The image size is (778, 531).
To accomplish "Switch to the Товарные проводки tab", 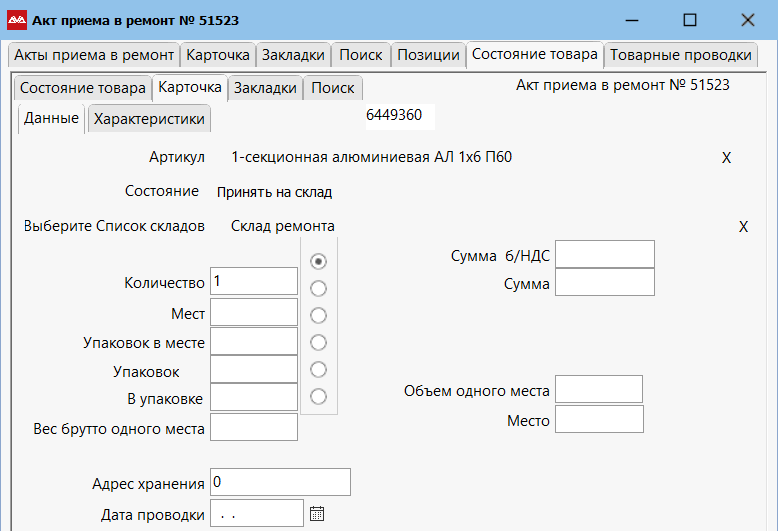I will [680, 55].
